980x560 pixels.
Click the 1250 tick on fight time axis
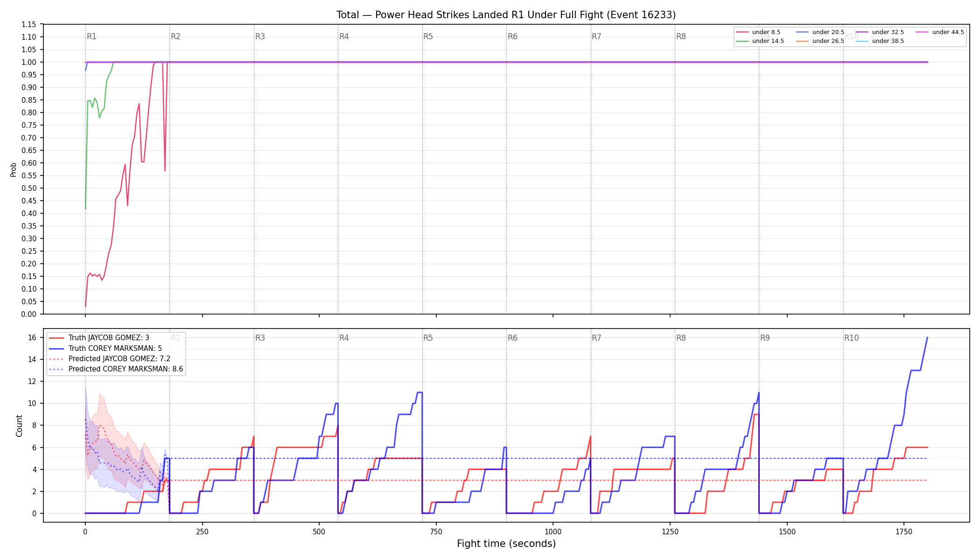click(x=670, y=531)
